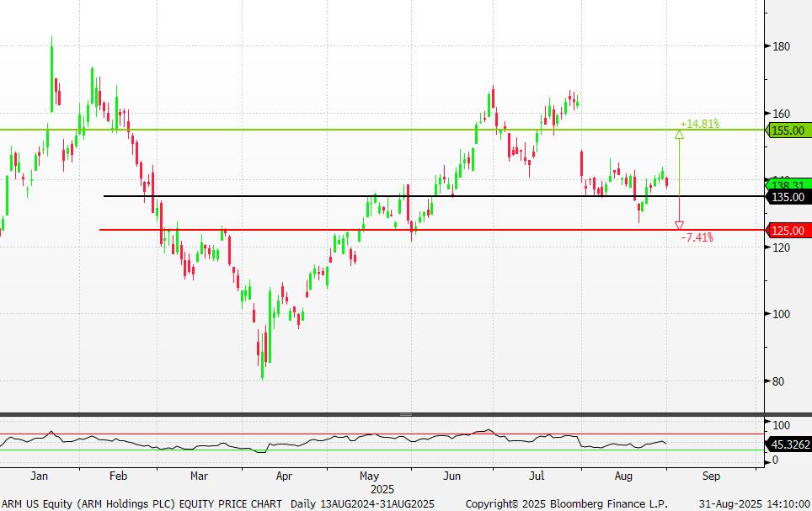812x511 pixels.
Task: Click the RSI overbought red line
Action: click(382, 434)
